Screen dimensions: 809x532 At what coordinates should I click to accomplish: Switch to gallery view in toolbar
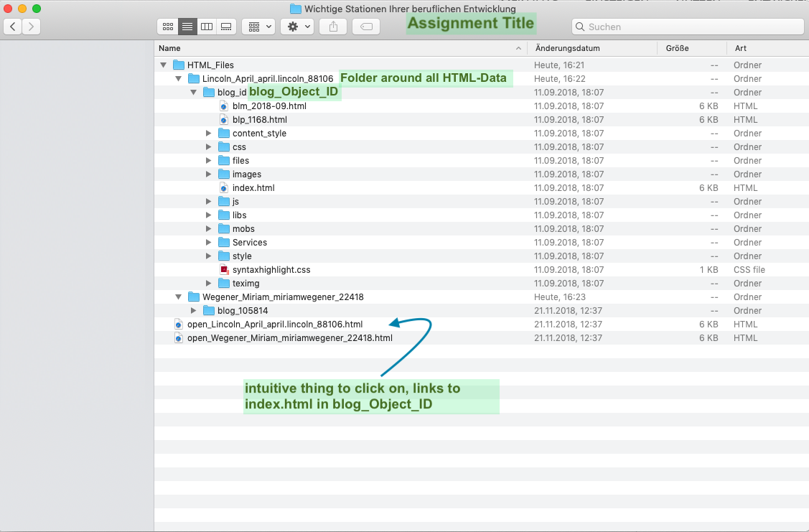(x=226, y=27)
